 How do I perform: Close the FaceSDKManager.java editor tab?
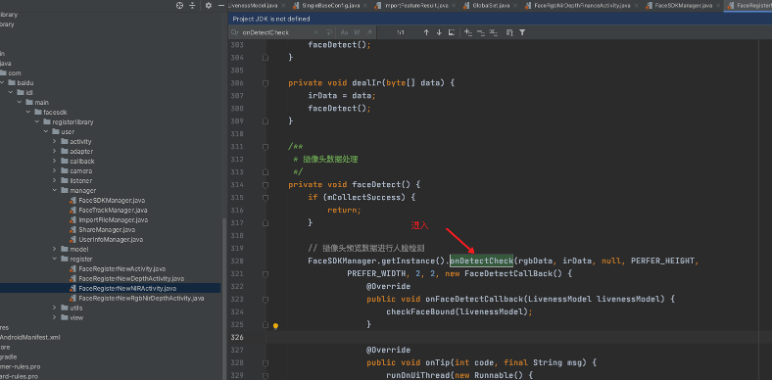point(718,5)
